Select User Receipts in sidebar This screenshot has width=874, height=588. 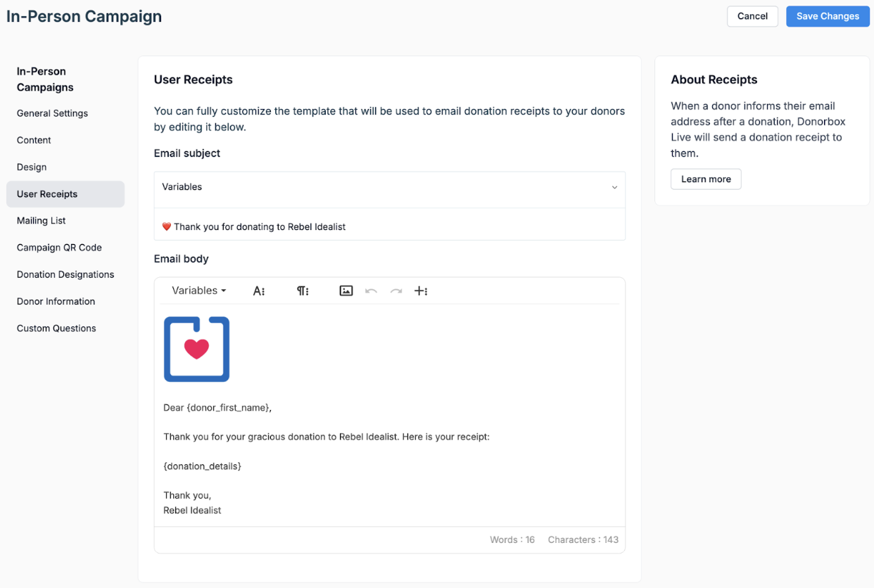pyautogui.click(x=65, y=194)
